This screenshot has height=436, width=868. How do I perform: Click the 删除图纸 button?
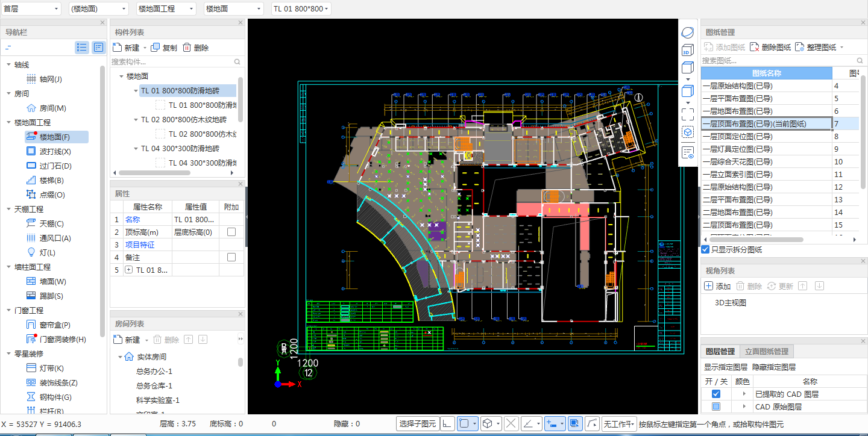(x=770, y=47)
